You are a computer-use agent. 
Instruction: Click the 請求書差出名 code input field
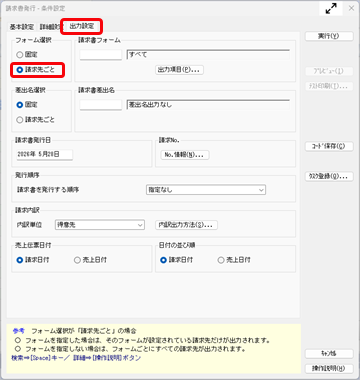click(101, 105)
